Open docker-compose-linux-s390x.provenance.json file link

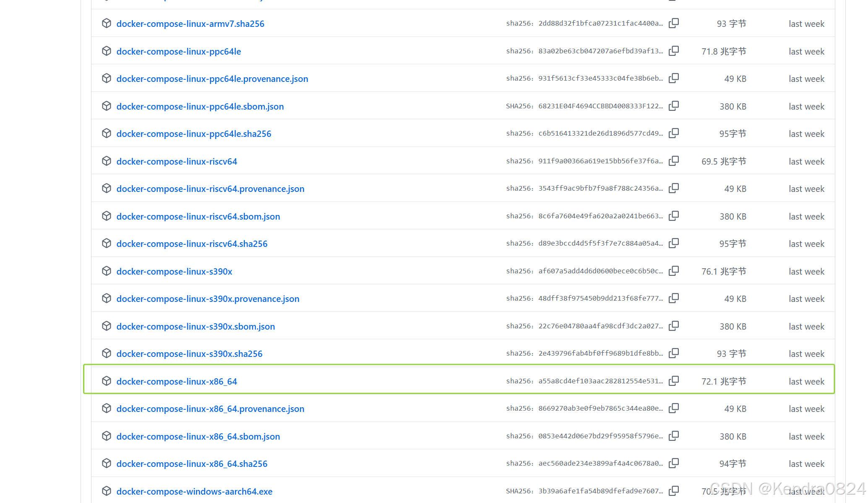coord(208,299)
